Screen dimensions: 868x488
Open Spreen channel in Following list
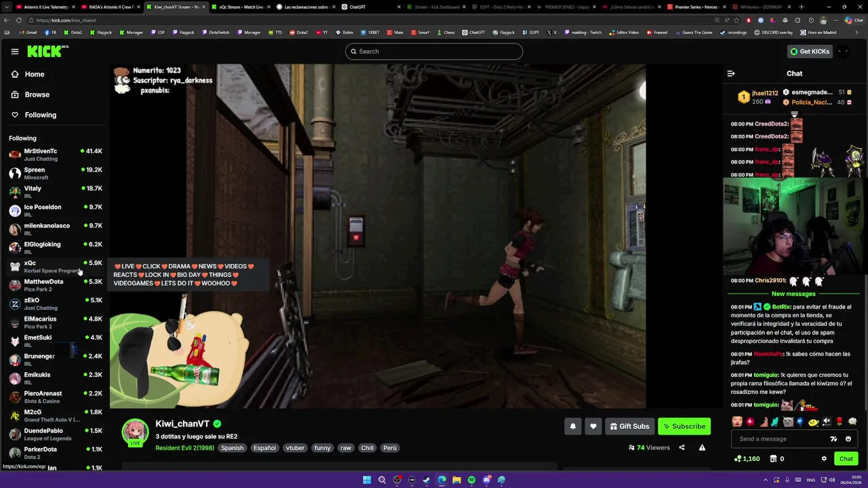[55, 174]
